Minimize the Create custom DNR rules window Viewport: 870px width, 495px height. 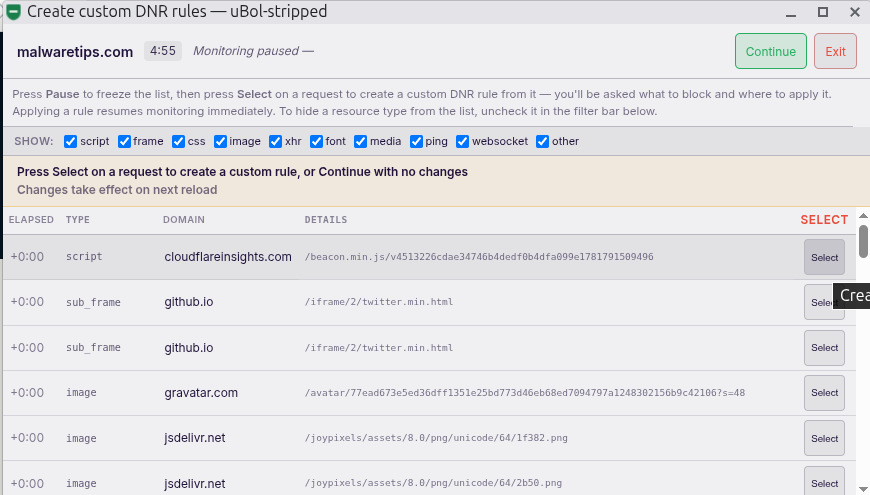click(791, 12)
